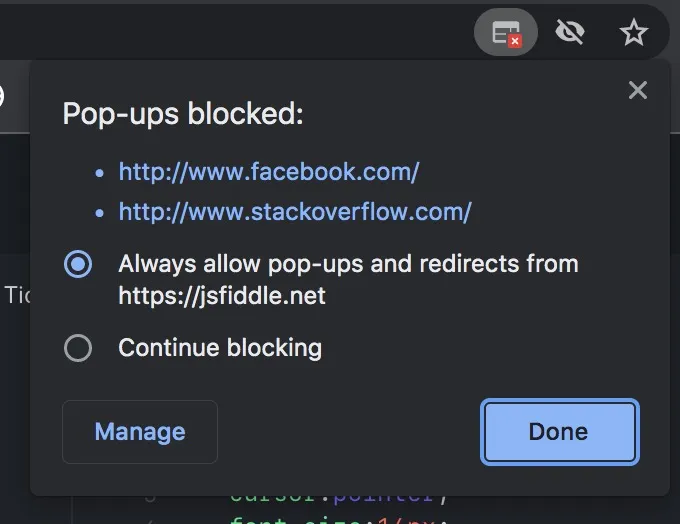Click the Manage button
This screenshot has width=680, height=524.
(x=140, y=432)
